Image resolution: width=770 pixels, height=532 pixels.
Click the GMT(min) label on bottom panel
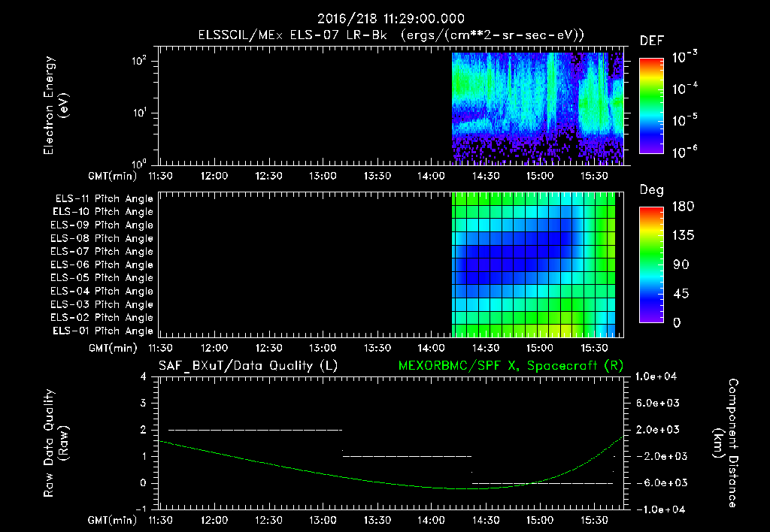113,520
